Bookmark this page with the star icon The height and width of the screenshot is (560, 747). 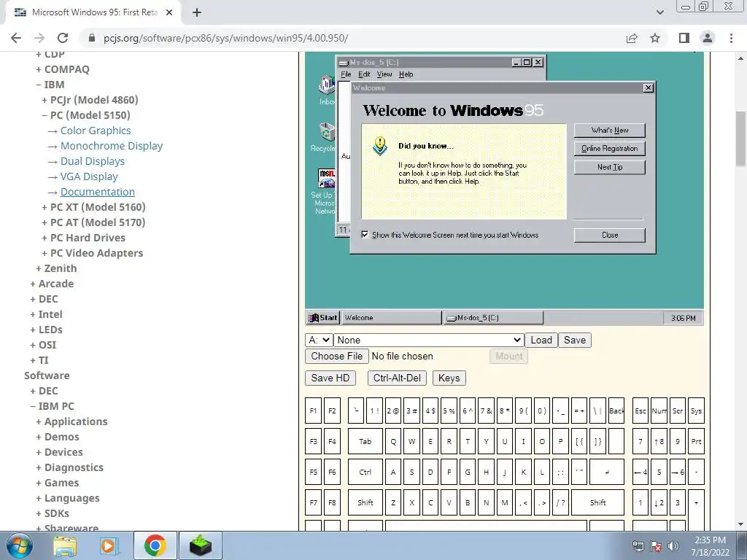[x=655, y=38]
